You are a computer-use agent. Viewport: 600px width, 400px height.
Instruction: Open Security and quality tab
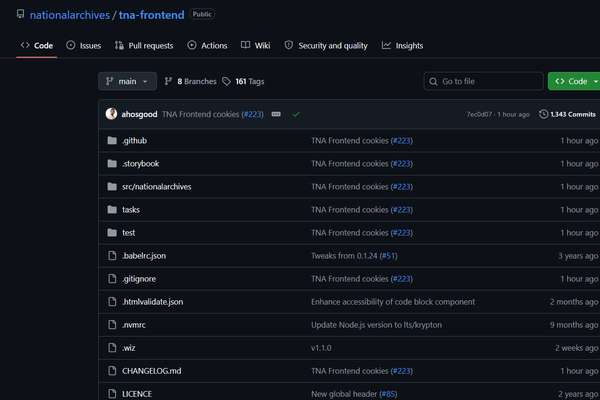[326, 46]
